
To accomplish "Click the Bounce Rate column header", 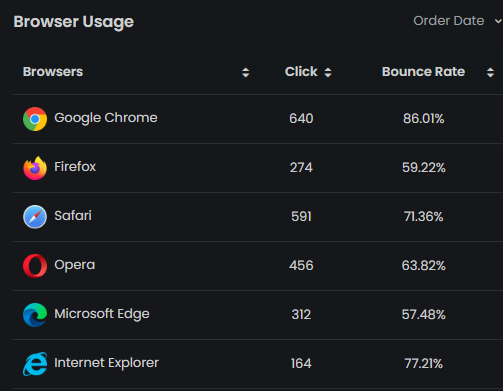I will (423, 72).
